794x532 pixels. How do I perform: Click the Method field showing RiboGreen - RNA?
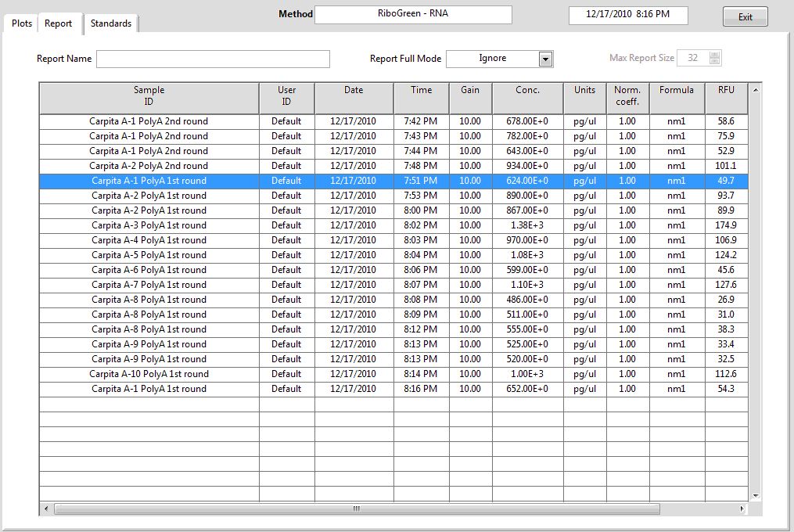point(413,14)
